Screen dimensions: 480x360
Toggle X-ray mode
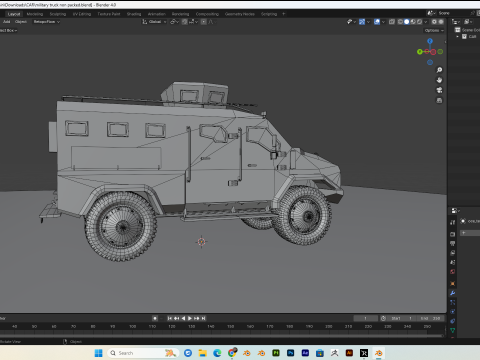[x=392, y=22]
